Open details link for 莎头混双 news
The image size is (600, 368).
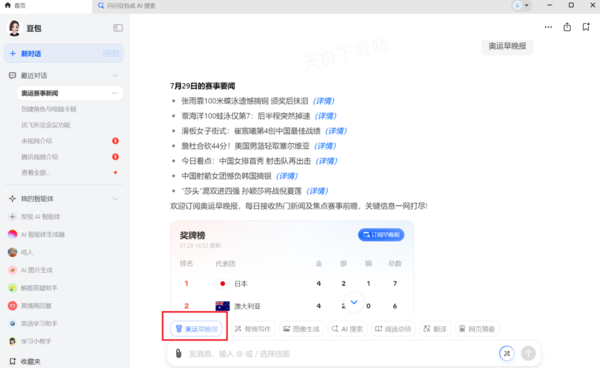click(x=317, y=191)
